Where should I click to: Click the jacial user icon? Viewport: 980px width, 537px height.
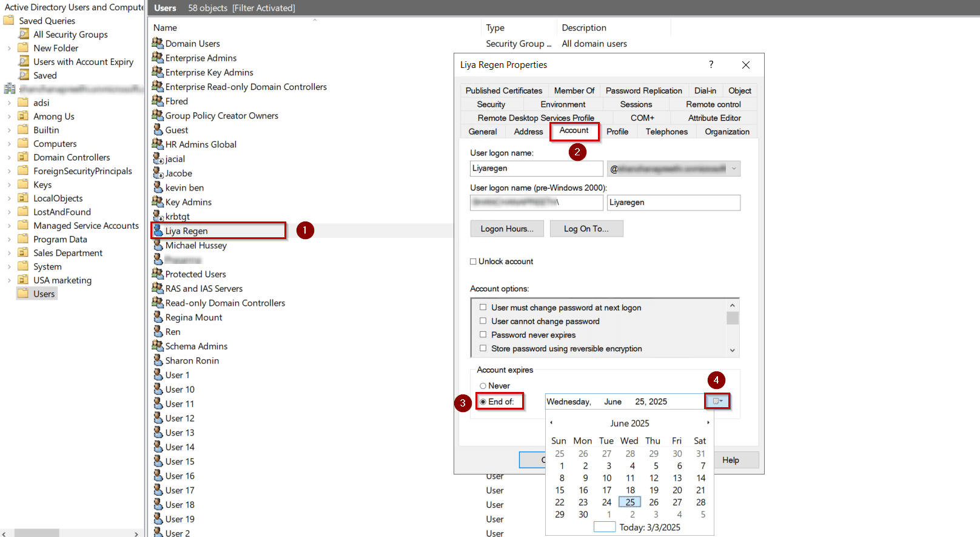158,158
